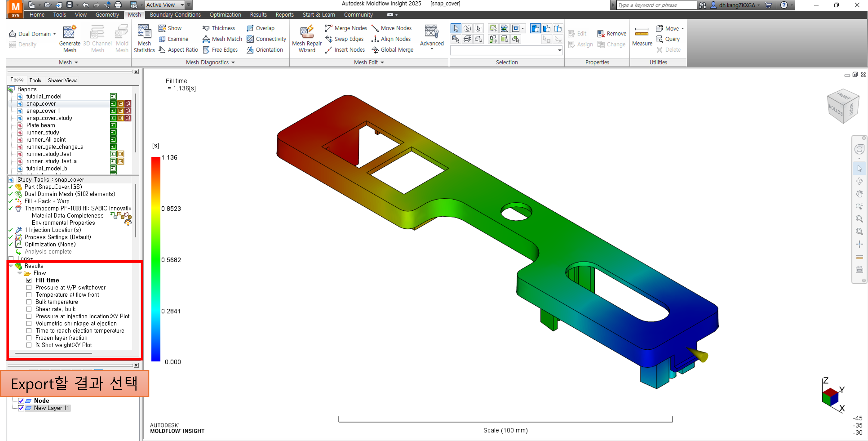Open the Move utilities dropdown
Viewport: 868px width, 441px height.
pyautogui.click(x=683, y=28)
